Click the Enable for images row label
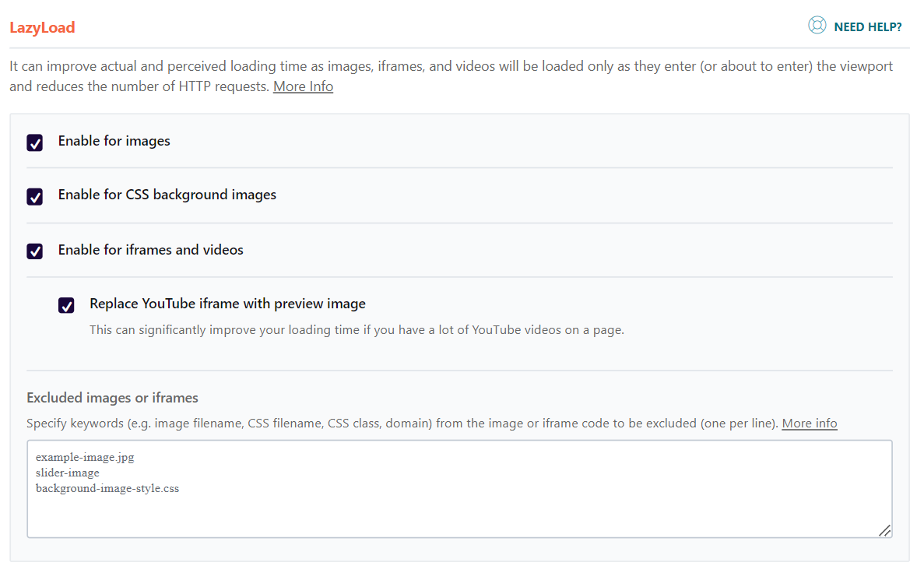 [114, 141]
